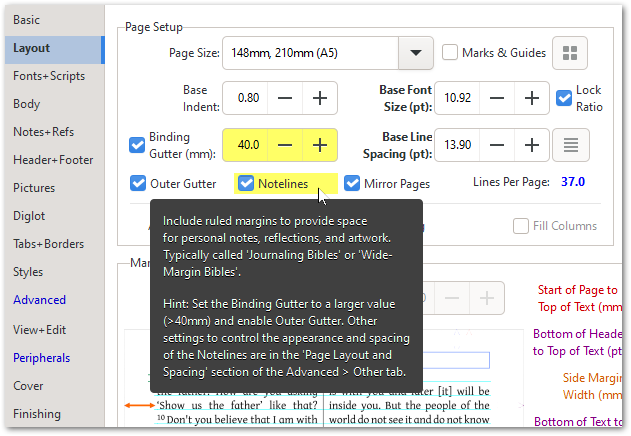Go to the Styles tab

click(x=54, y=272)
